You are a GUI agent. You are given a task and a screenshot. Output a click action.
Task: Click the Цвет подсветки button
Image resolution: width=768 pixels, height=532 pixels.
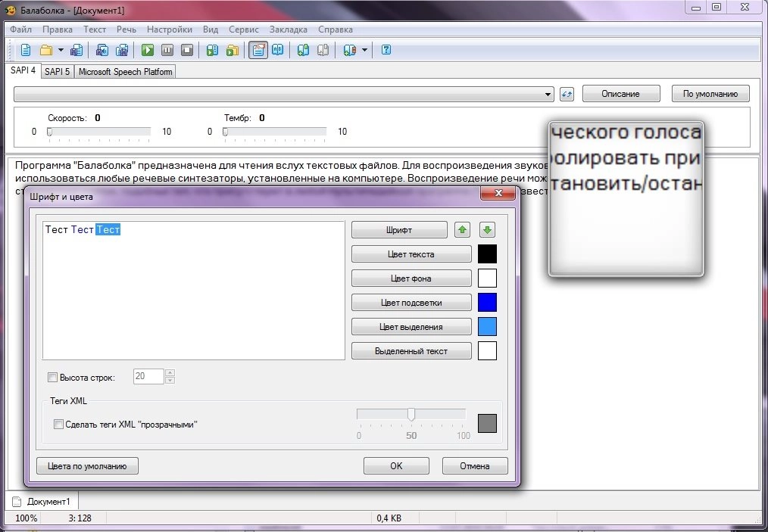pos(411,303)
